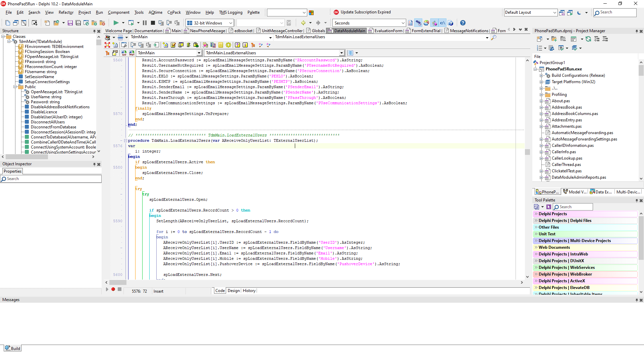Click the Pause program toolbar icon
The image size is (644, 352).
(x=145, y=23)
